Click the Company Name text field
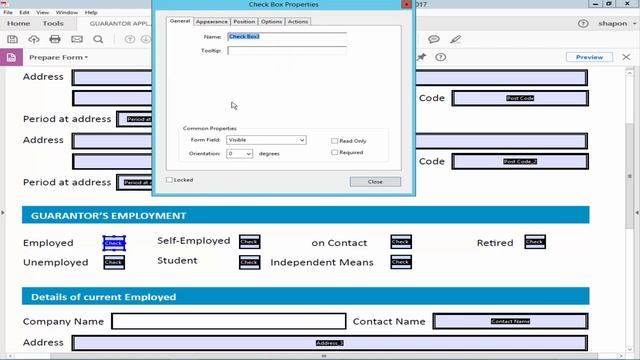The height and width of the screenshot is (360, 640). click(x=229, y=321)
